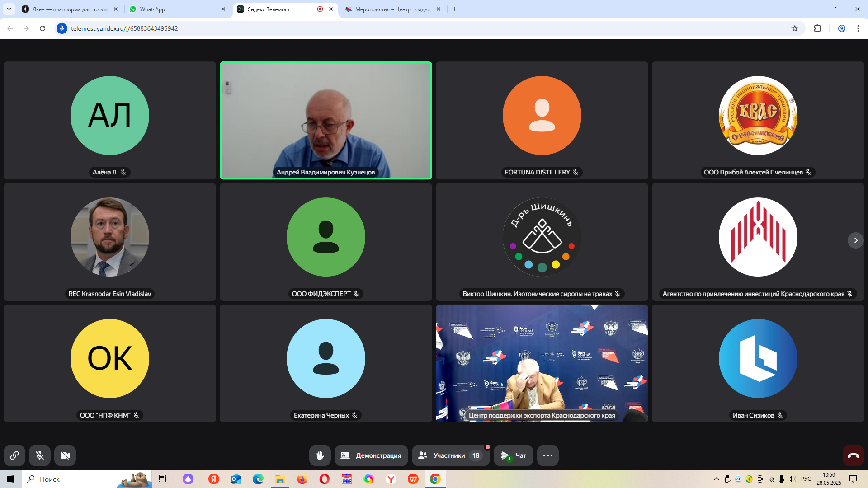
Task: End the call with the red handset icon
Action: point(854,455)
